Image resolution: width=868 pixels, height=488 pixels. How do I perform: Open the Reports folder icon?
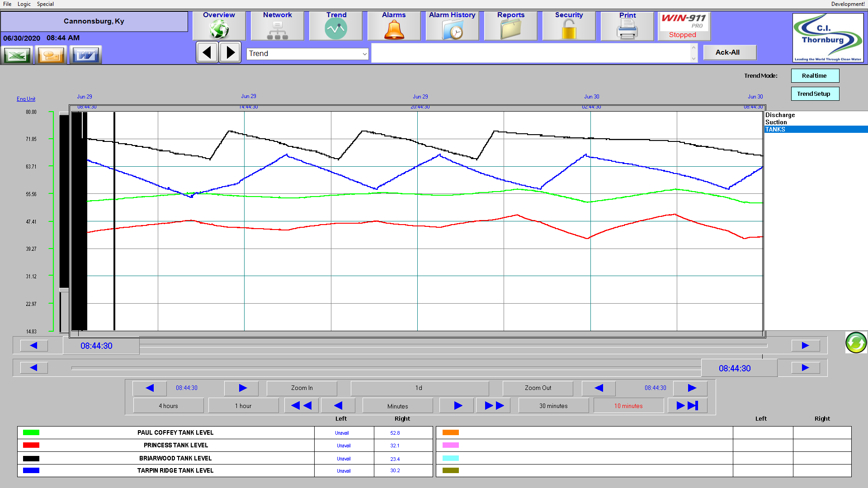pos(511,26)
